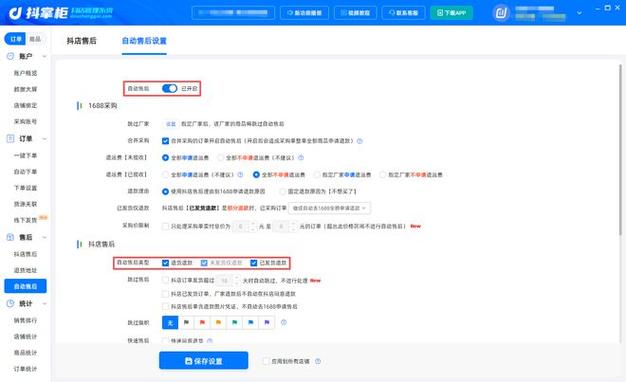
Task: Click the green 下载APP button
Action: (452, 13)
